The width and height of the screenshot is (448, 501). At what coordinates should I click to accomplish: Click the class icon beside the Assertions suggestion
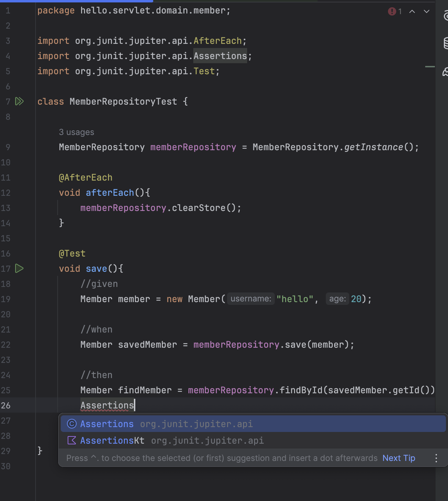coord(72,424)
